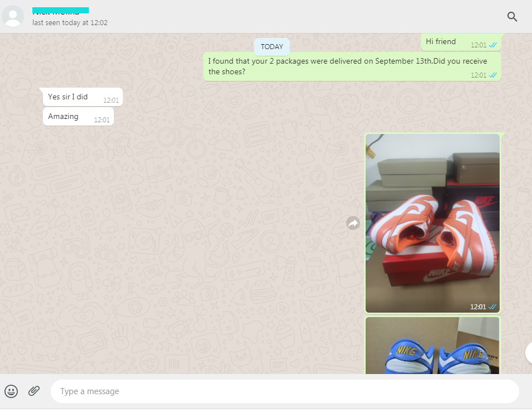Open contact info via the highlighted contact name
Viewport: 532px width, 412px height.
click(x=60, y=11)
